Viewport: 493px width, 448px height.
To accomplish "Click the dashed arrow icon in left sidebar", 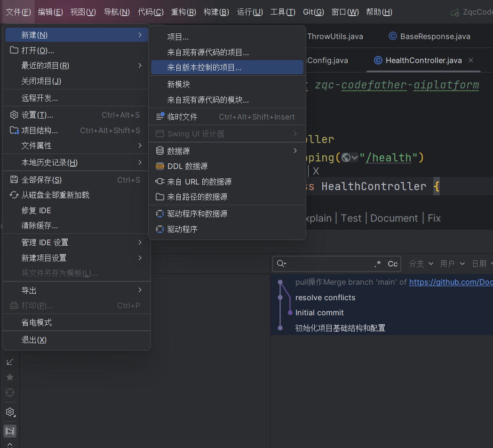I will (x=10, y=362).
